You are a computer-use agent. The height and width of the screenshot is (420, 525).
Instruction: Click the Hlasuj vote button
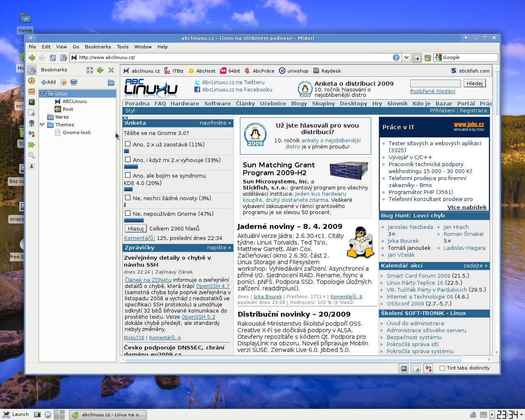135,228
